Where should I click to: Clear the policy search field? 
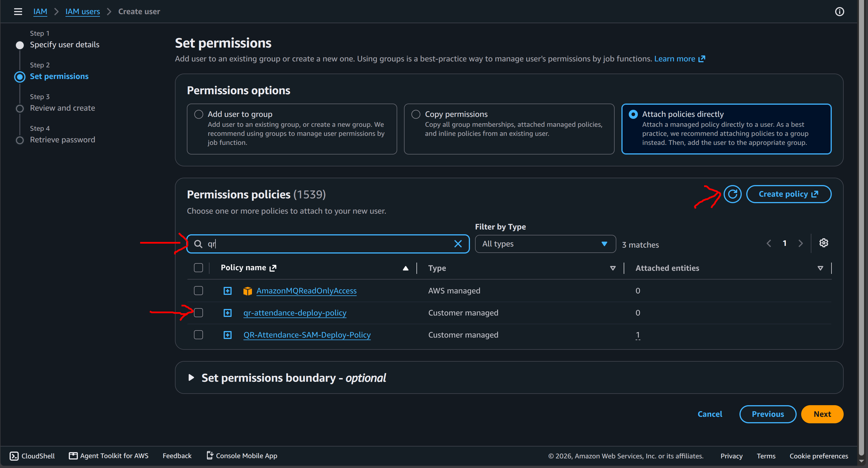point(457,244)
